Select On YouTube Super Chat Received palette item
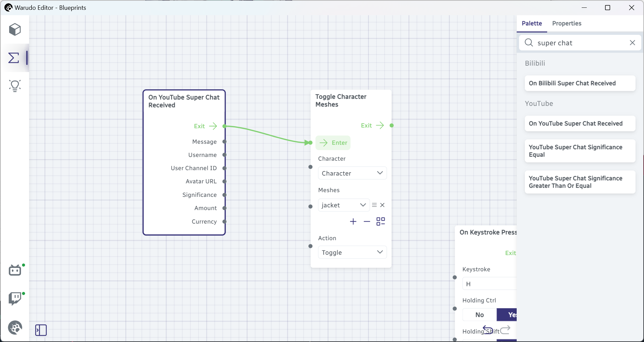Viewport: 644px width, 342px height. [x=580, y=123]
